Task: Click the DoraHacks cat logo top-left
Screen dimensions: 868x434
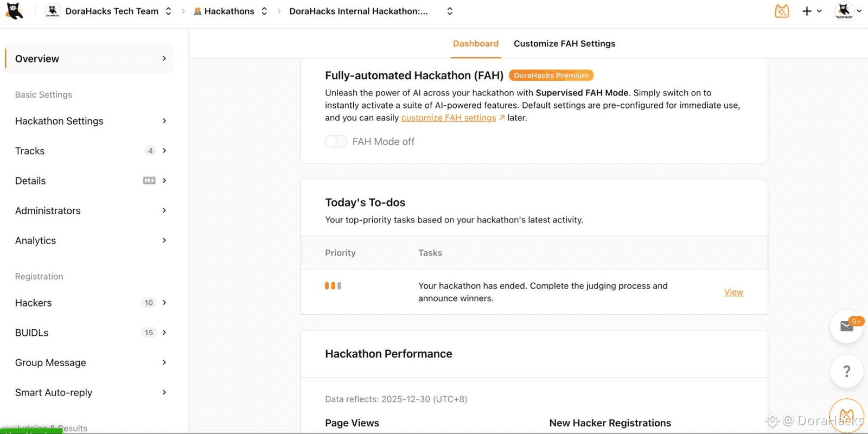Action: click(15, 11)
